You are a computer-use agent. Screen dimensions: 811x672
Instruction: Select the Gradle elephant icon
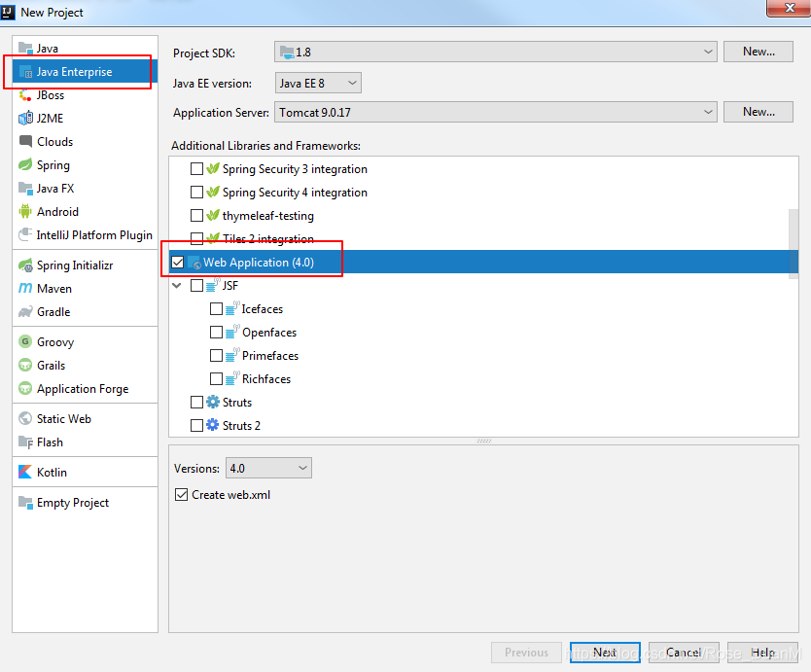(x=25, y=312)
